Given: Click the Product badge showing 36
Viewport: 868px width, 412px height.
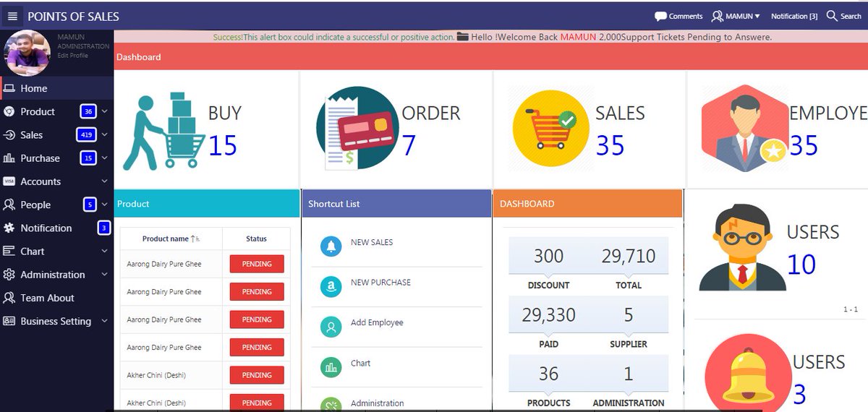Looking at the screenshot, I should click(x=88, y=111).
